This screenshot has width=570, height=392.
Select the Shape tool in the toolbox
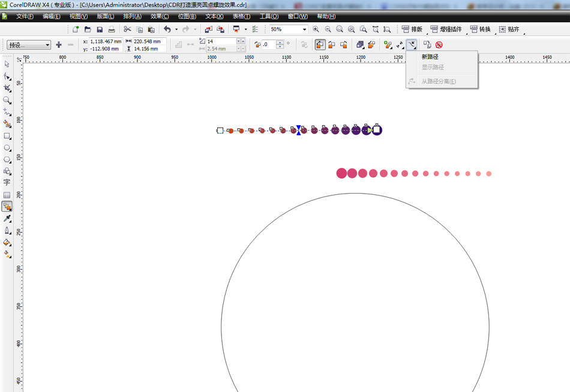coord(8,76)
